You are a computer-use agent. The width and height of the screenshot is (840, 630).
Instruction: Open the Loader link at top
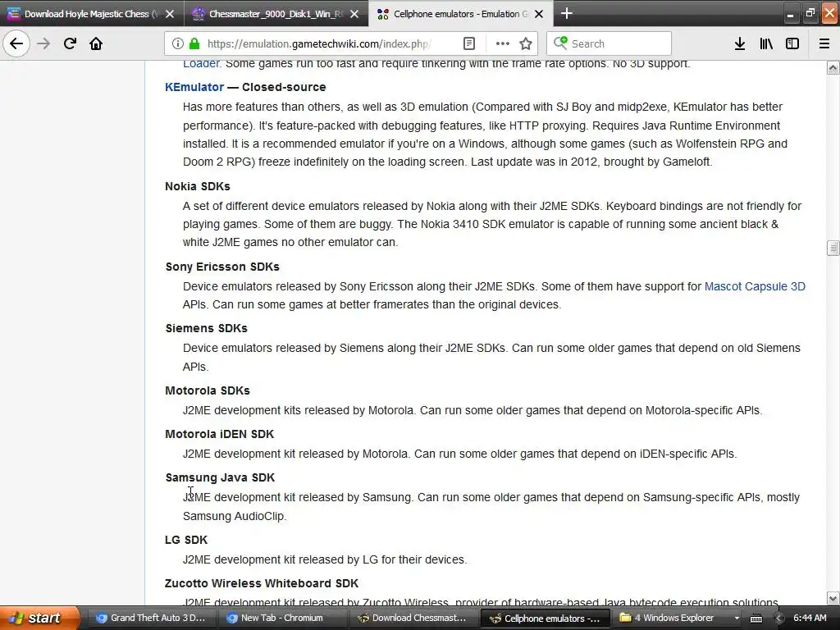click(x=201, y=63)
